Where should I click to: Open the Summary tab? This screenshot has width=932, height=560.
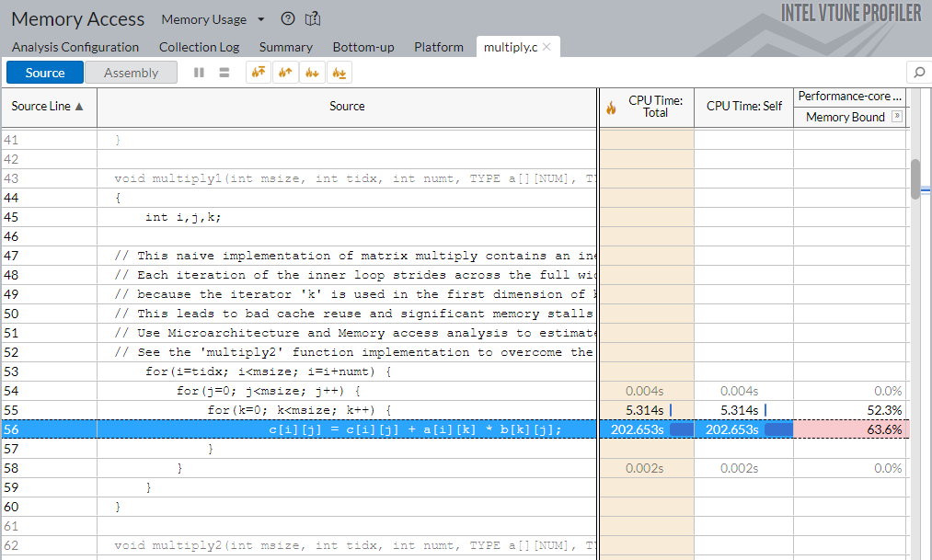coord(286,47)
